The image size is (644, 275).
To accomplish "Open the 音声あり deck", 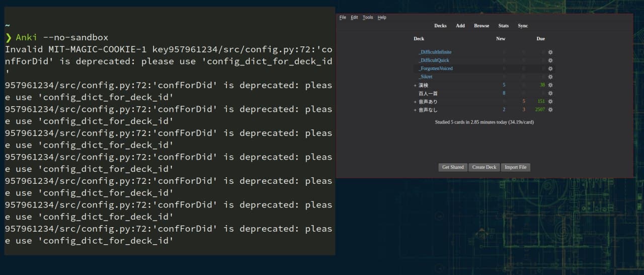I will pyautogui.click(x=428, y=101).
